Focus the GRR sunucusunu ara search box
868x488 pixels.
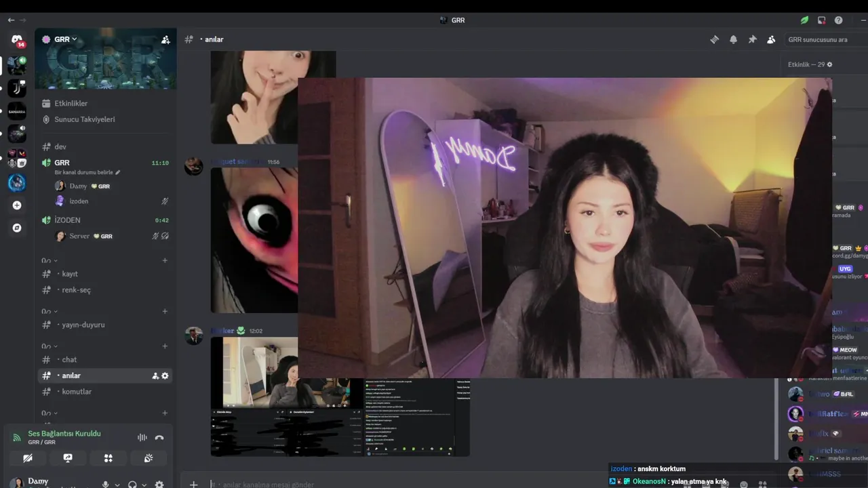click(825, 40)
